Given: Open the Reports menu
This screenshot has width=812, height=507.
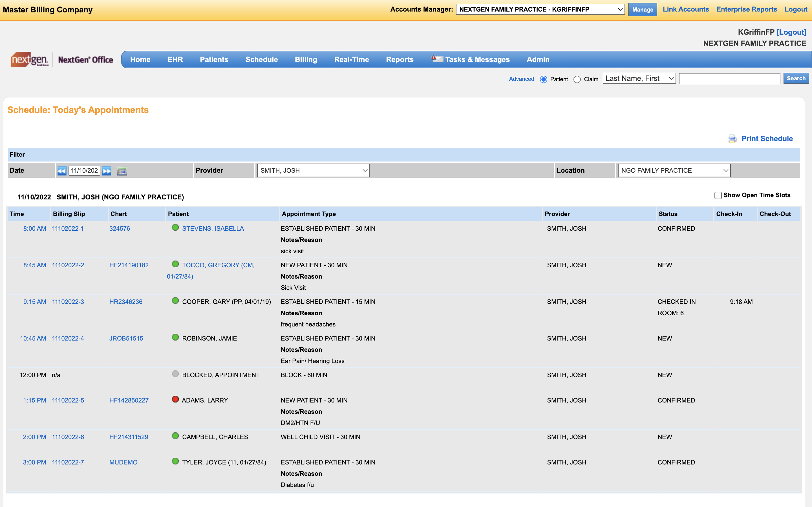Looking at the screenshot, I should click(400, 59).
